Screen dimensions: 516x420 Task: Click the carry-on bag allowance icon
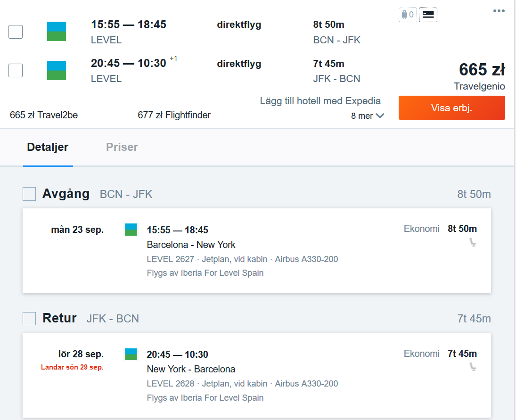408,15
